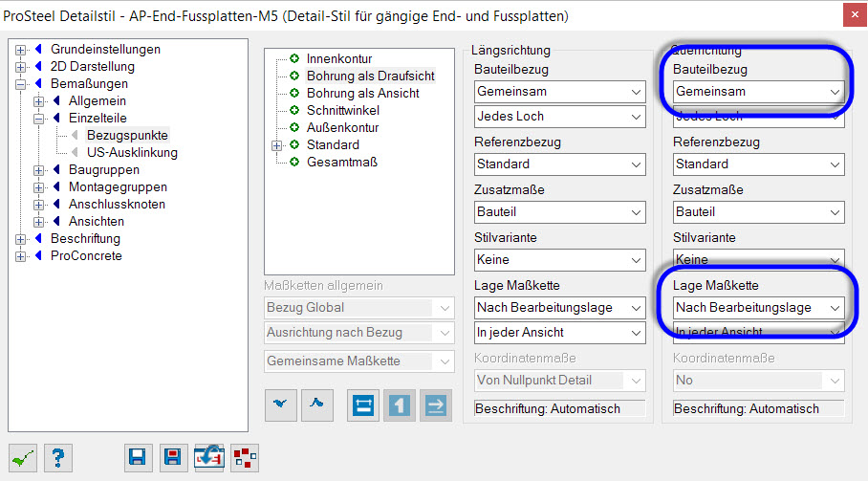Expand the Montagegruppen tree node
Viewport: 868px width, 481px height.
pyautogui.click(x=38, y=187)
